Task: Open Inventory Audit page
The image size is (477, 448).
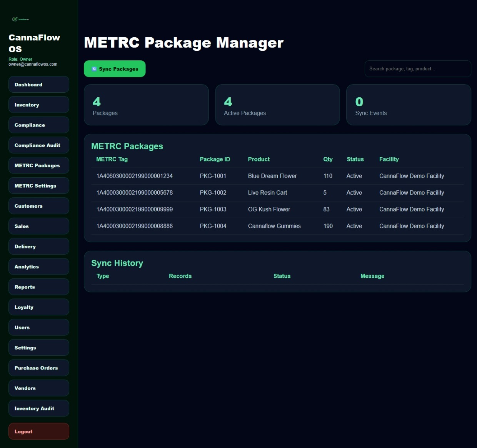Action: point(39,408)
